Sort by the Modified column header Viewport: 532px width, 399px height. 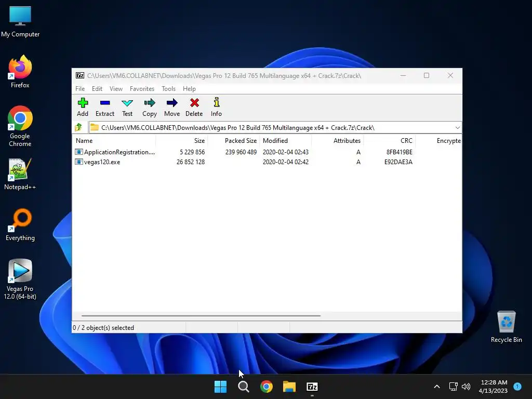coord(286,140)
